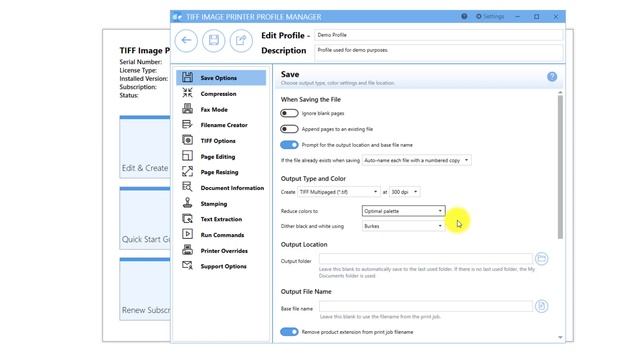Open the file already exists dropdown
Viewport: 640px width, 360px height.
coord(416,160)
